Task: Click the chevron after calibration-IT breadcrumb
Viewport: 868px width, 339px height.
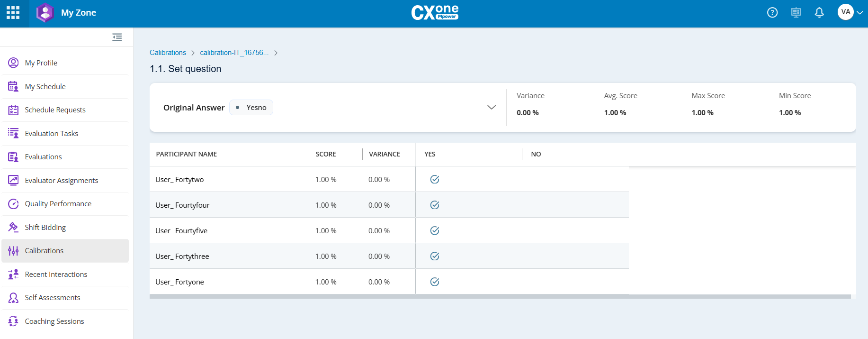Action: (276, 53)
